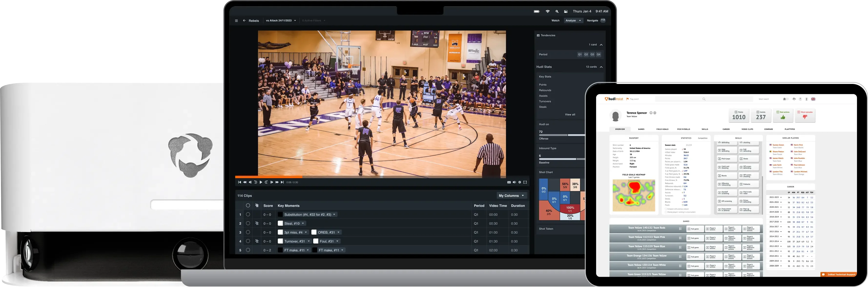Mute the video player audio
Screen dimensions: 868x287
point(514,182)
